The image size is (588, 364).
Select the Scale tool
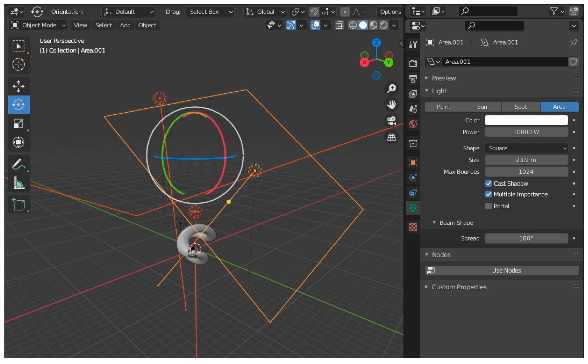18,124
